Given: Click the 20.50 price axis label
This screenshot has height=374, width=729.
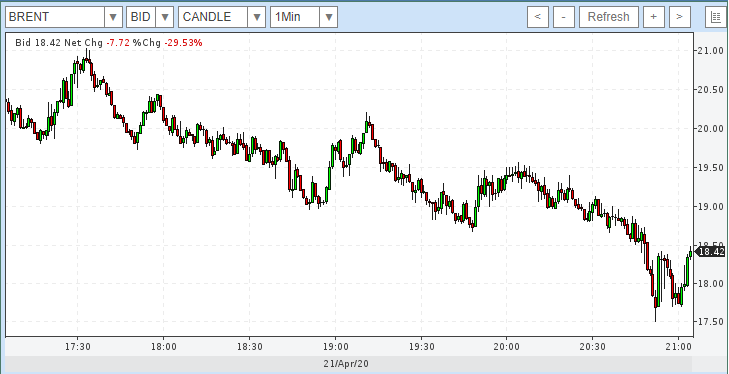Looking at the screenshot, I should coord(711,89).
